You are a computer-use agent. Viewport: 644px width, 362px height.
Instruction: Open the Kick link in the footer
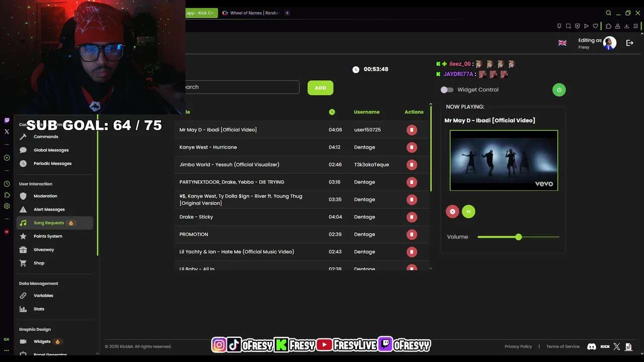click(605, 346)
